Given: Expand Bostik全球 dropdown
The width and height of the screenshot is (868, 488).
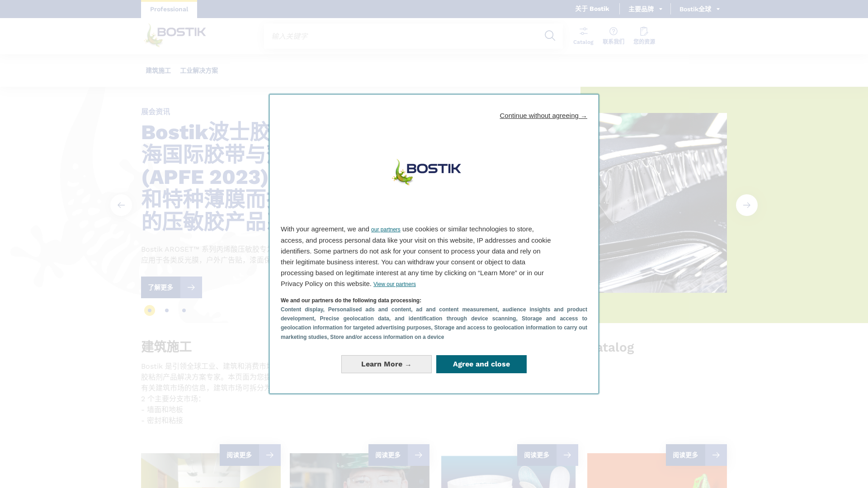Looking at the screenshot, I should [x=699, y=9].
